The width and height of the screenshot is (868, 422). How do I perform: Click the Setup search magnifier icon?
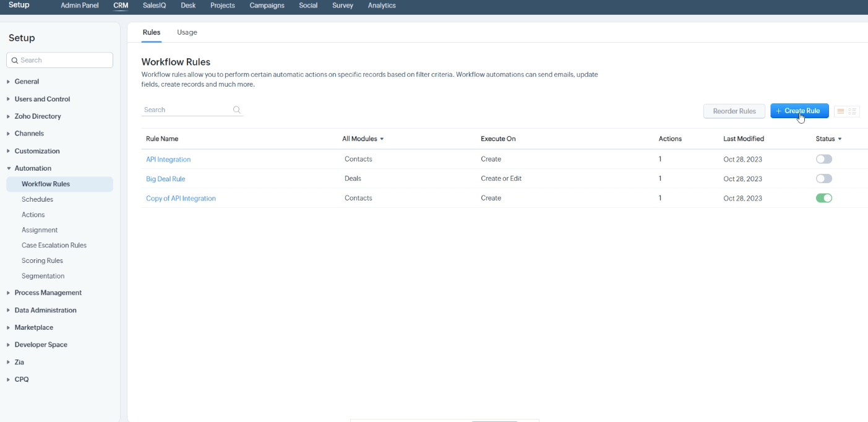point(15,60)
